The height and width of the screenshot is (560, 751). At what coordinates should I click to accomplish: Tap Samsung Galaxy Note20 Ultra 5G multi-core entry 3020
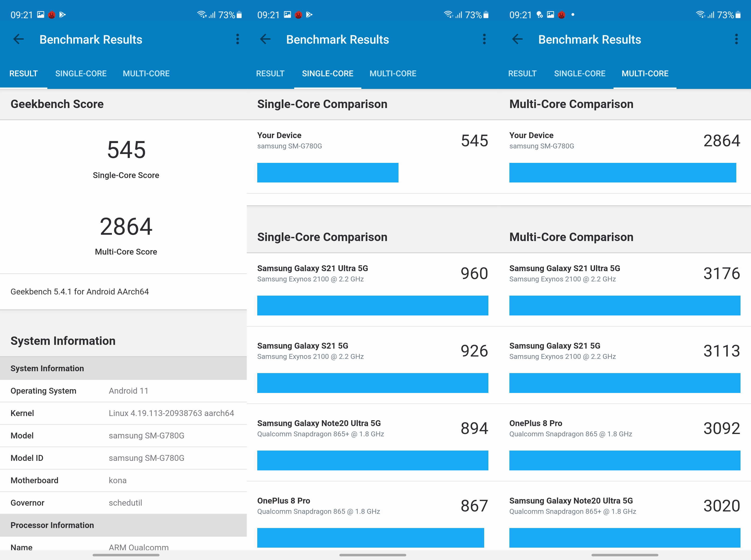tap(625, 516)
